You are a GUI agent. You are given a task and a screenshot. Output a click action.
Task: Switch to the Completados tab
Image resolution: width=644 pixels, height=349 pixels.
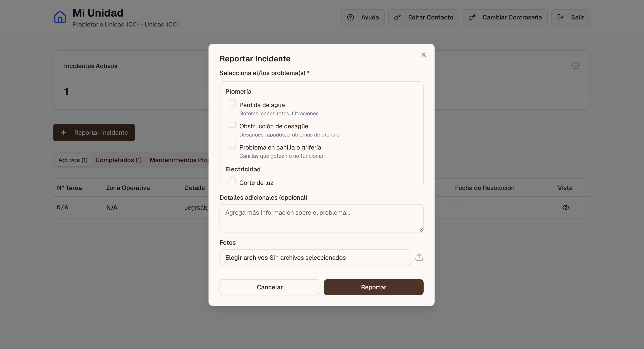tap(119, 160)
